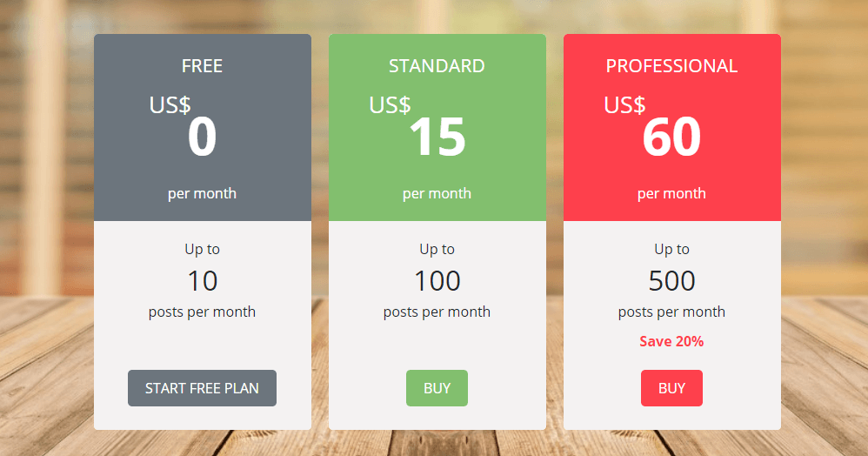Viewport: 868px width, 456px height.
Task: Click the price 60 on Professional card
Action: pyautogui.click(x=671, y=137)
